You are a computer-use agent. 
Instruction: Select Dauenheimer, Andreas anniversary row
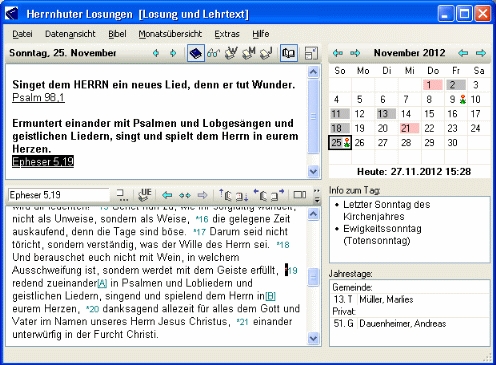[409, 324]
